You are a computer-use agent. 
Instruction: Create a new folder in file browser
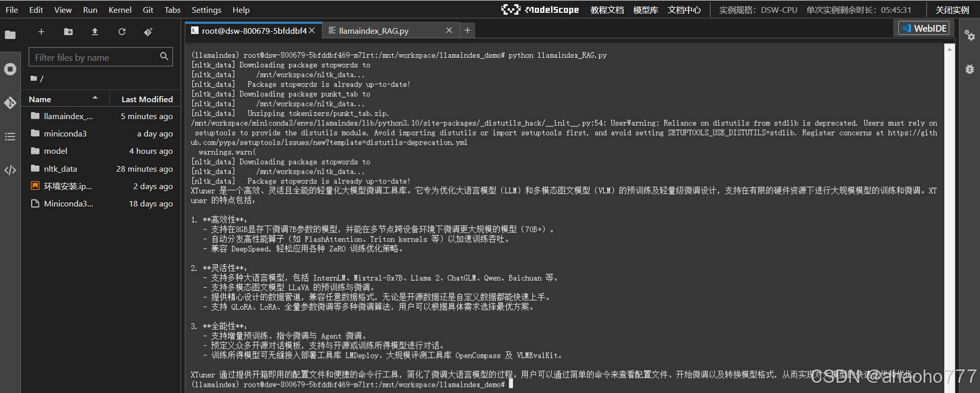[x=68, y=32]
